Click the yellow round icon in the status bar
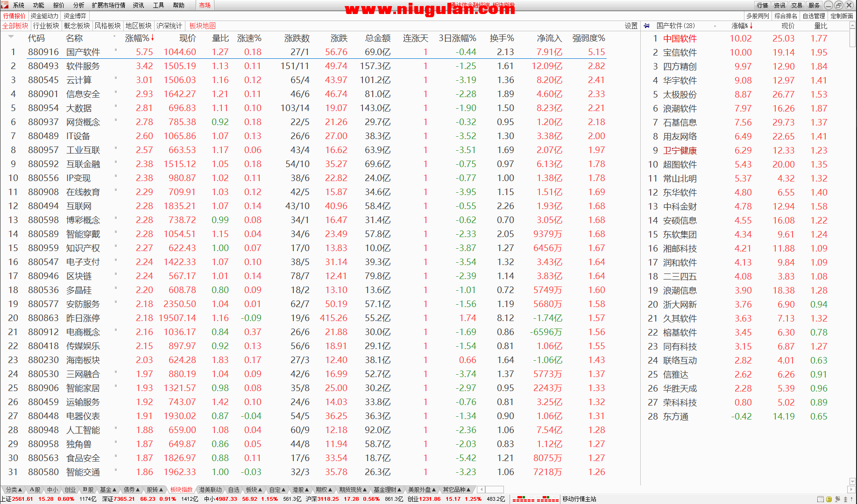 [829, 499]
